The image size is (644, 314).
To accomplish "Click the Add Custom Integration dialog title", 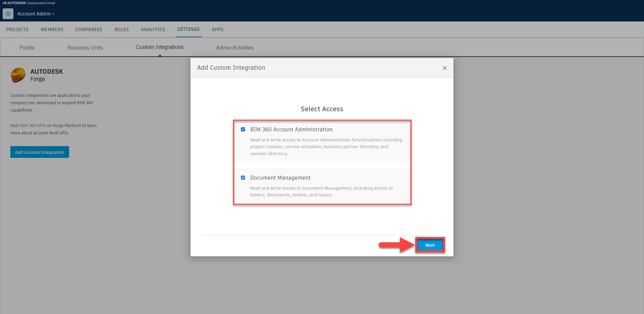I will [x=231, y=68].
